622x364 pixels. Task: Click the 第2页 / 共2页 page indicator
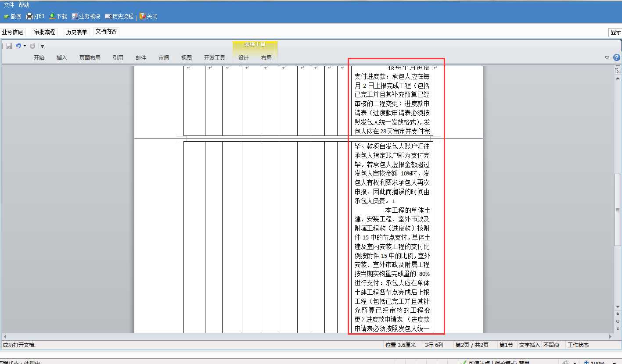(472, 345)
